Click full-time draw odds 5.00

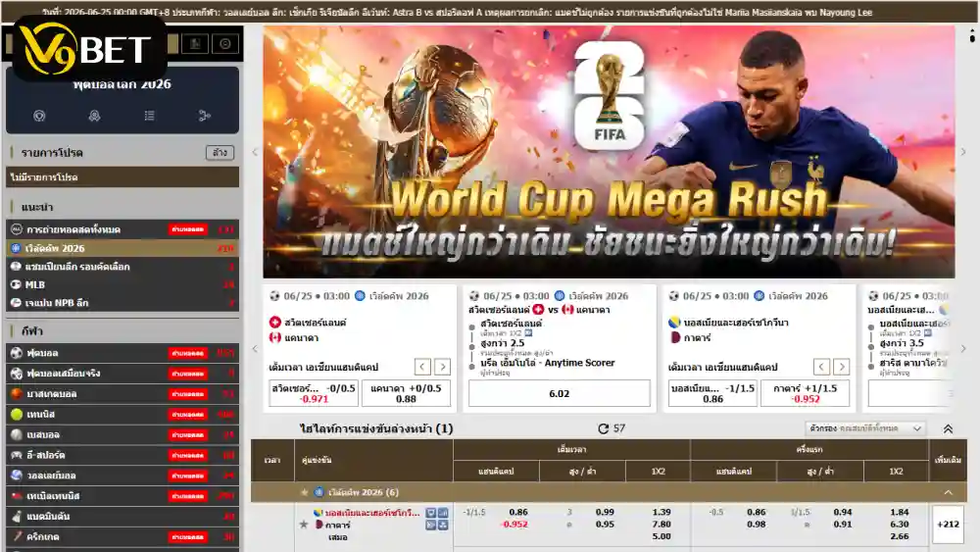661,536
